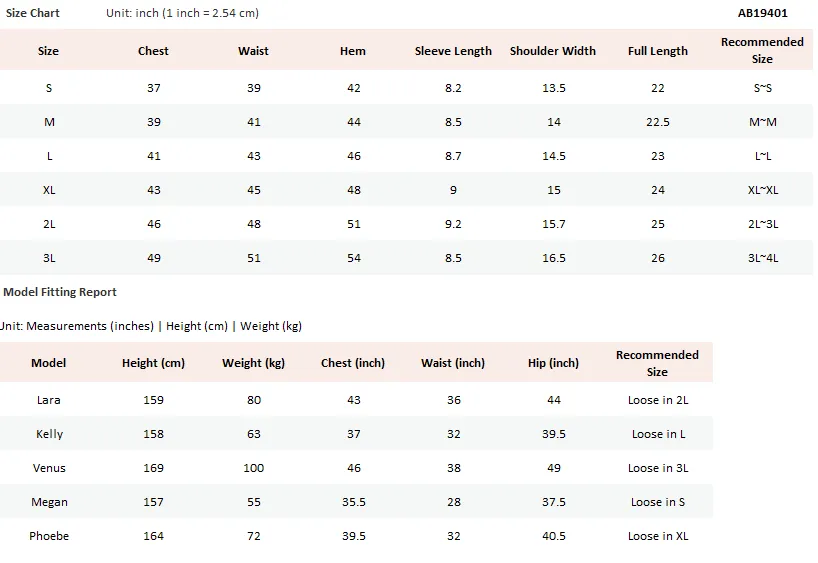This screenshot has height=563, width=818.
Task: Click the 3L~4L recommended size cell
Action: 763,258
